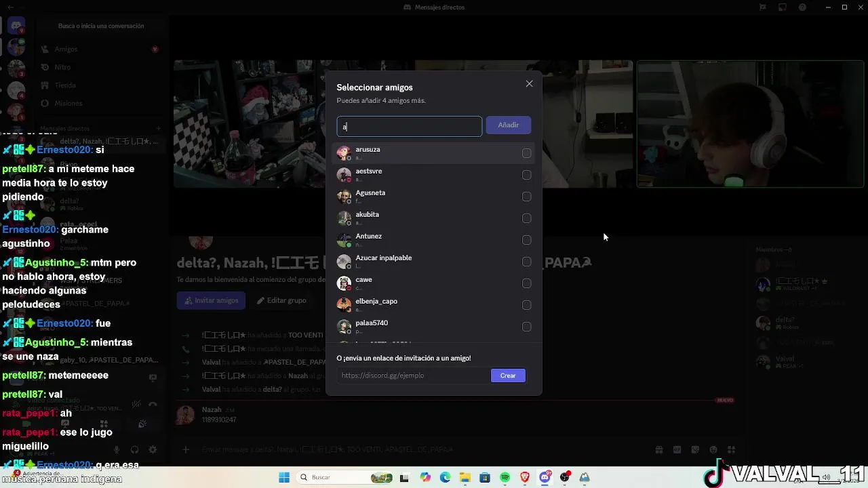868x488 pixels.
Task: Click akubita's avatar in friend list
Action: pyautogui.click(x=344, y=218)
